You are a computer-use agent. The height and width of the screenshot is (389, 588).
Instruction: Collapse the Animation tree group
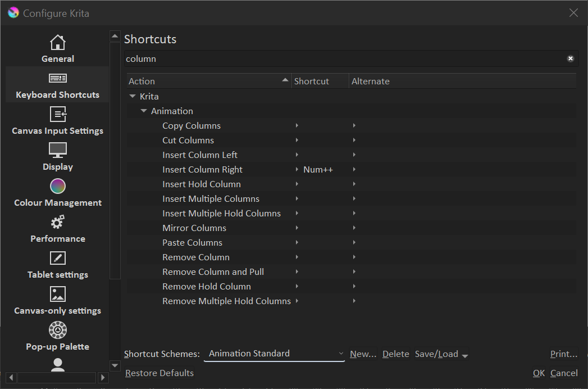click(144, 111)
